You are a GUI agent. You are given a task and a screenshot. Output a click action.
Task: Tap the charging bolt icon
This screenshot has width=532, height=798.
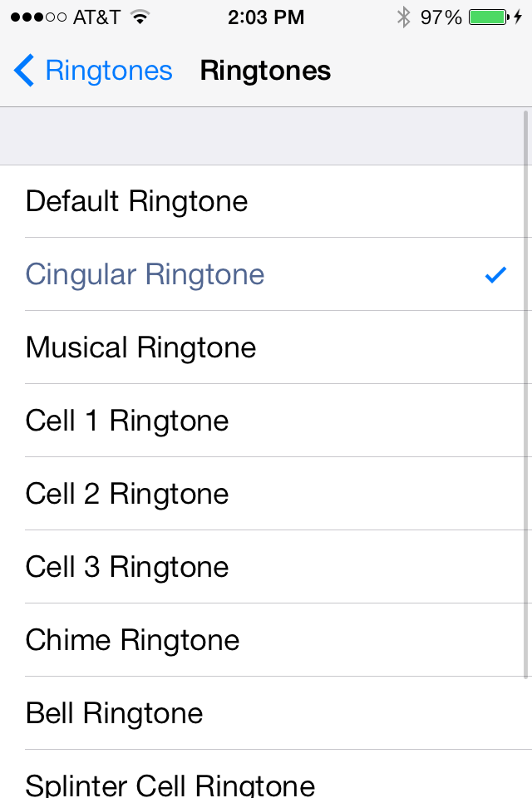pyautogui.click(x=518, y=17)
